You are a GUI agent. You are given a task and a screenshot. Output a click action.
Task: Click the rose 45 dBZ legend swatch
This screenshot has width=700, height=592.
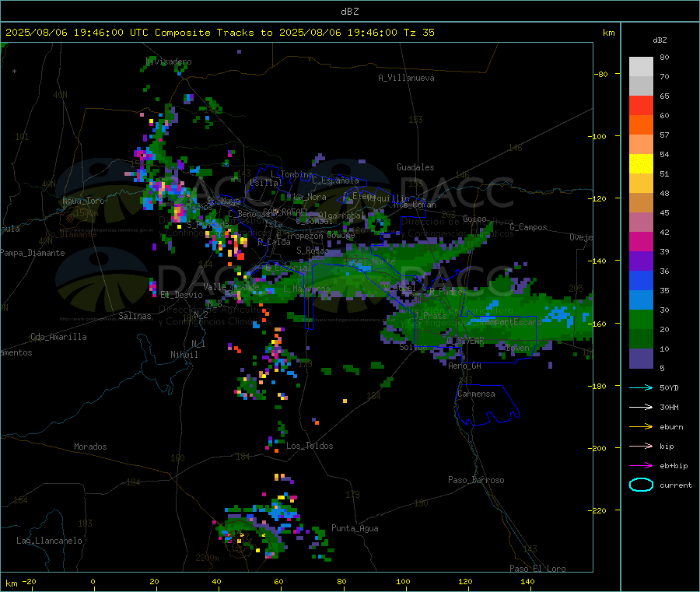641,222
